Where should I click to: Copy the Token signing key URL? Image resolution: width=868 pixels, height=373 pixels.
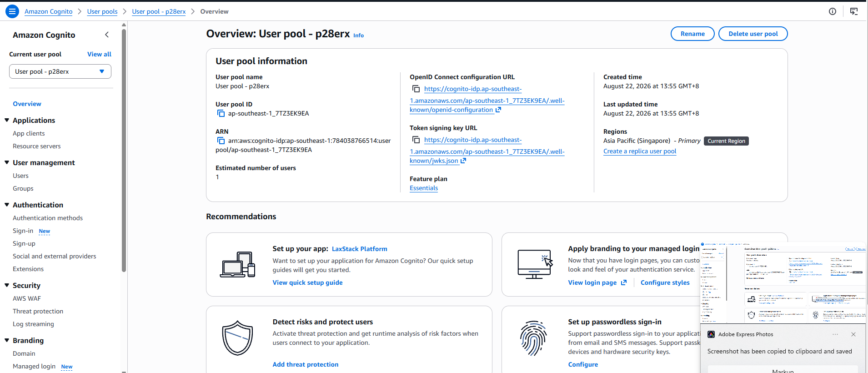(x=416, y=140)
